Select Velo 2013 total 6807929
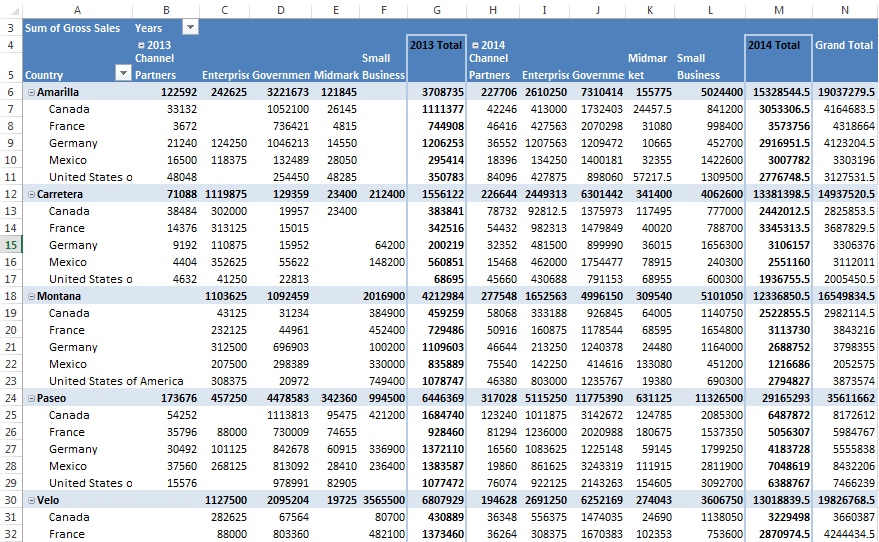Screen dimensions: 879x542 437,500
